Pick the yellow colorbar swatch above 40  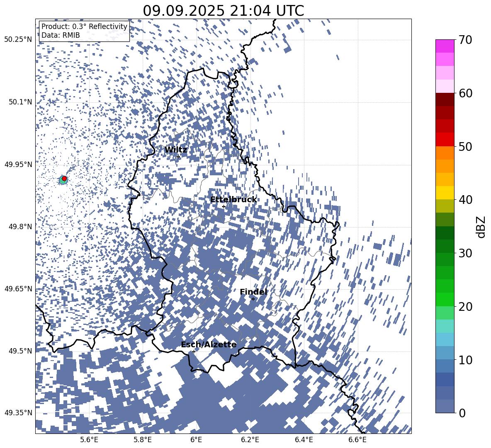pos(445,193)
